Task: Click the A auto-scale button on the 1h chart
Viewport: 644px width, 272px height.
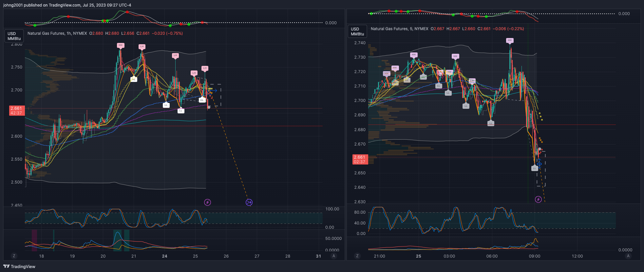Action: click(334, 256)
